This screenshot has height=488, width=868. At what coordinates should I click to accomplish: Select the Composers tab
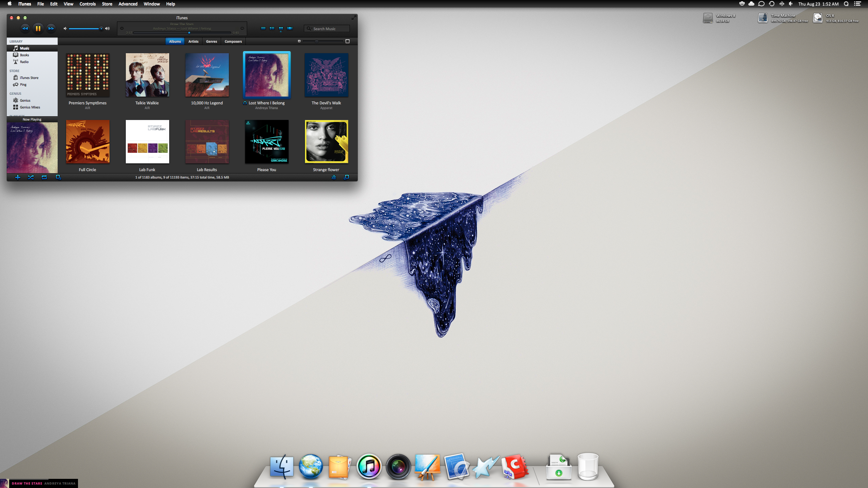[x=233, y=41]
